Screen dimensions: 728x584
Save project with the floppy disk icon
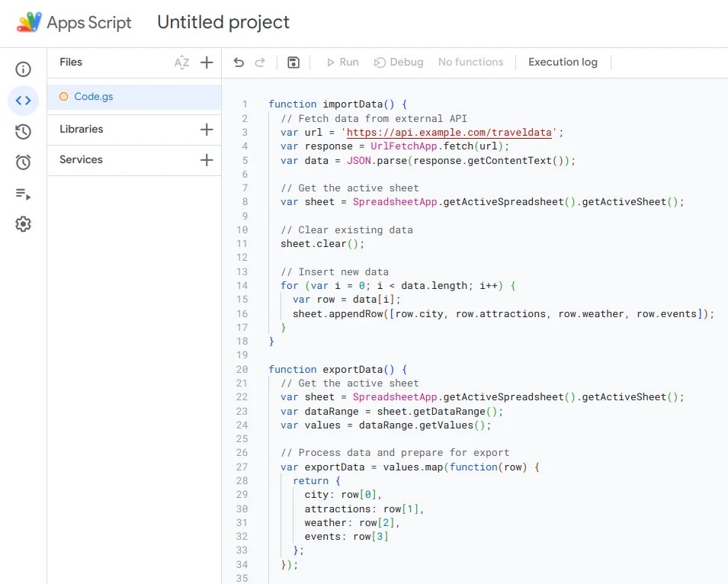293,63
